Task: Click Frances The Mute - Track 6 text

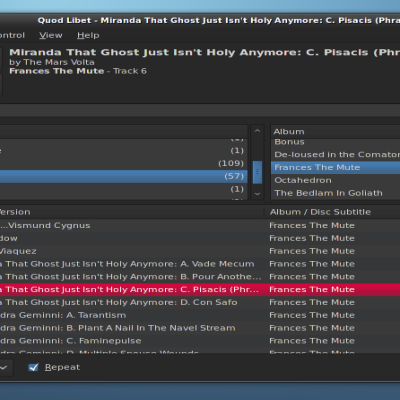Action: (x=78, y=71)
